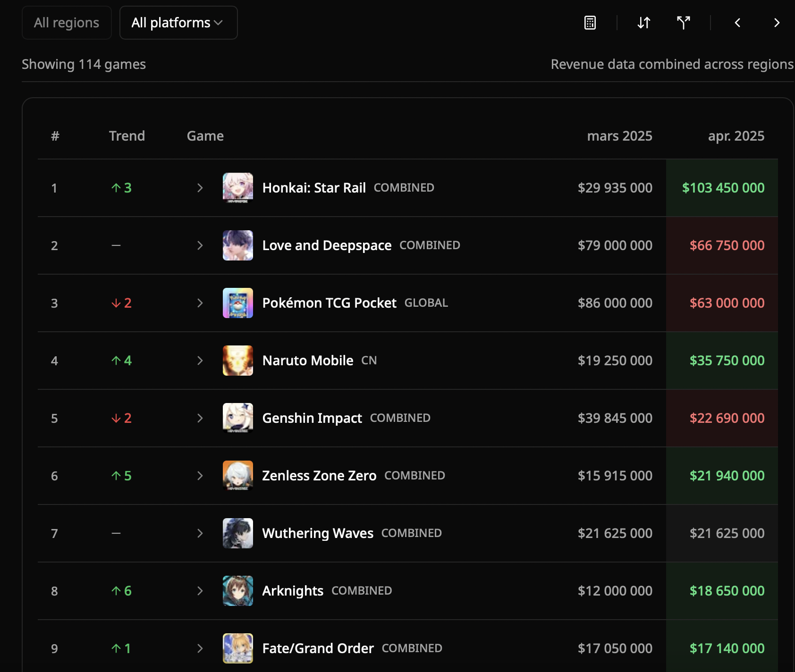This screenshot has height=672, width=795.
Task: Expand the Naruto Mobile row
Action: [200, 361]
